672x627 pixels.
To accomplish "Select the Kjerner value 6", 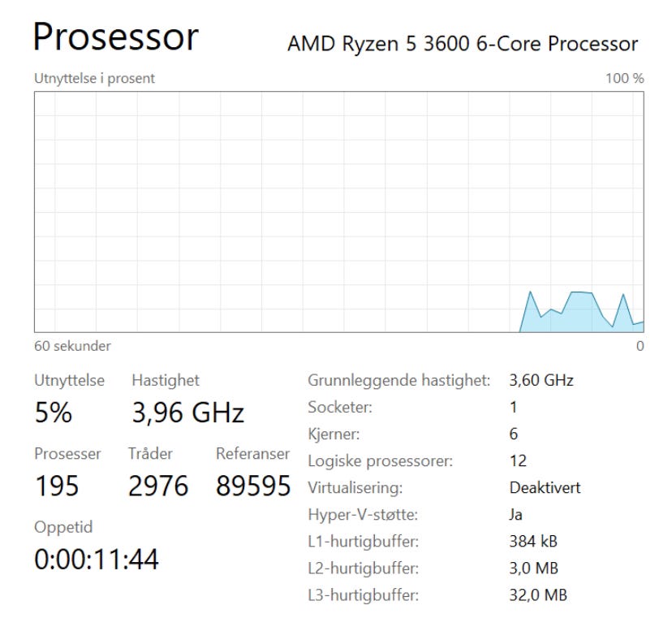I will [x=514, y=434].
